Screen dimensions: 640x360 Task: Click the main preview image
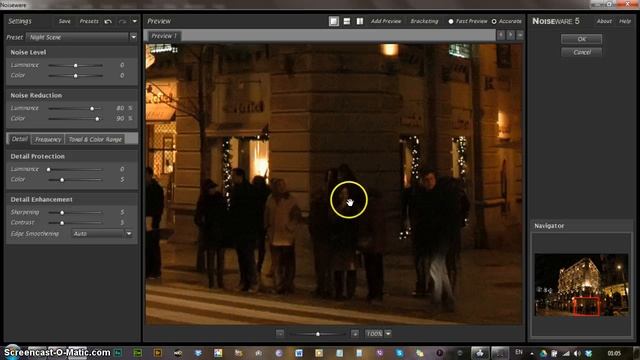tap(334, 184)
